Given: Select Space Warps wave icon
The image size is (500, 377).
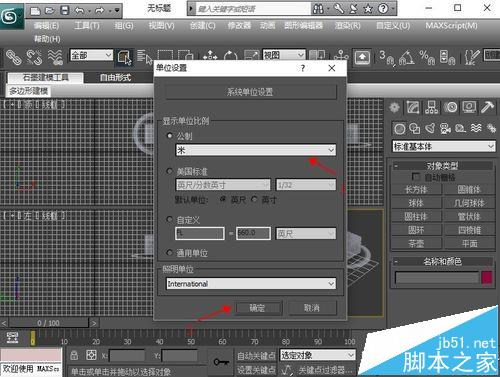Looking at the screenshot, I should (x=476, y=129).
